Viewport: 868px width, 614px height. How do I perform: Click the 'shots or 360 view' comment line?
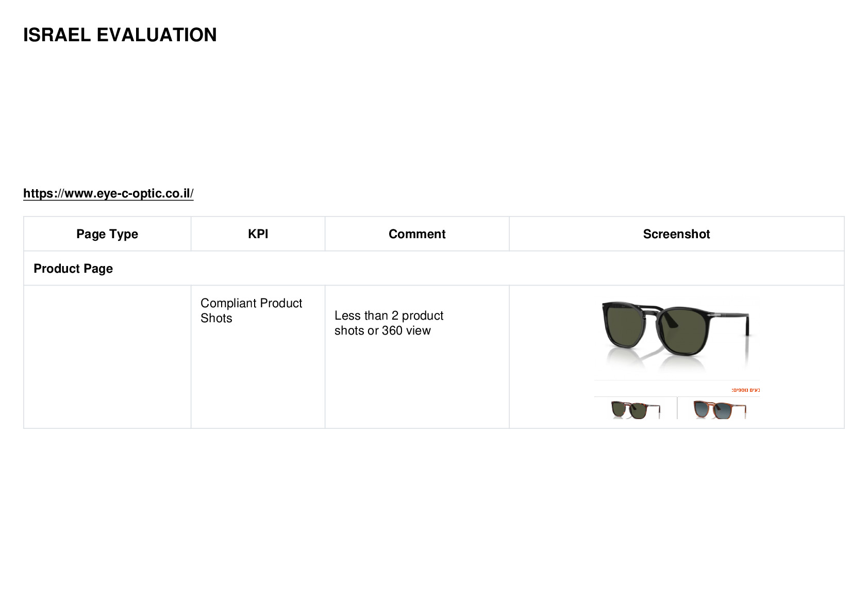coord(382,330)
